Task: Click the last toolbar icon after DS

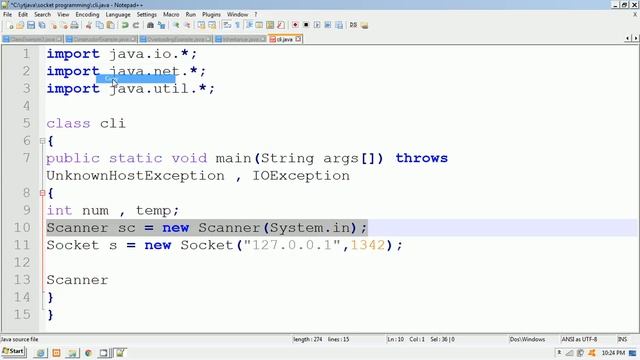Action: (364, 25)
